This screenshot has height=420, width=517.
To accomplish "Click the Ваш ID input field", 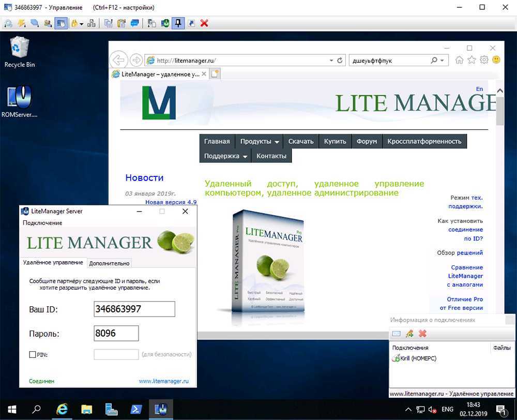I will (x=134, y=309).
